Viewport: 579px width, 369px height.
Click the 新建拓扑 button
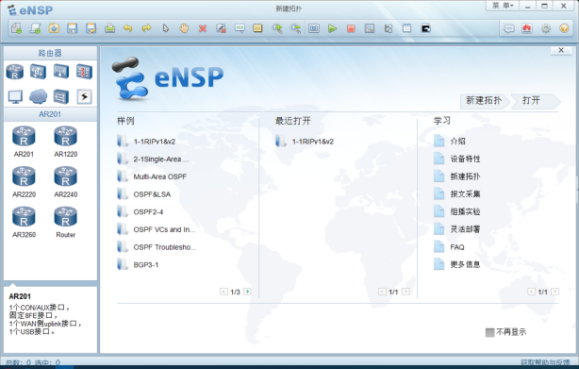(484, 100)
